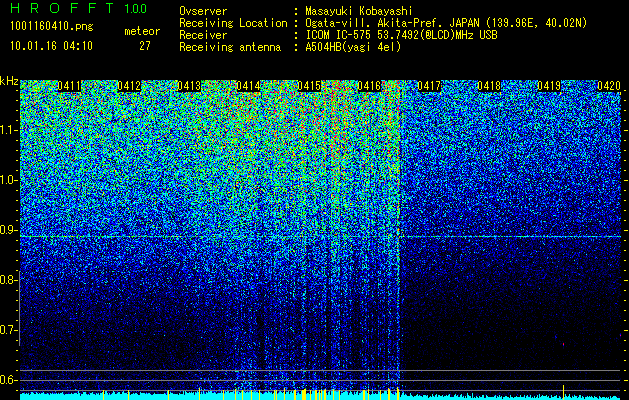
Task: Click the 0414 time marker
Action: coord(248,86)
